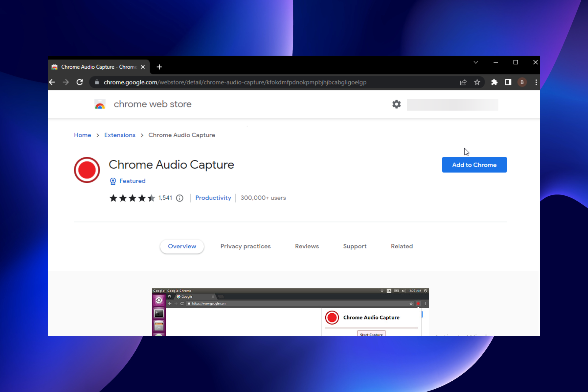Open a new tab with the plus button
588x392 pixels.
pyautogui.click(x=159, y=67)
